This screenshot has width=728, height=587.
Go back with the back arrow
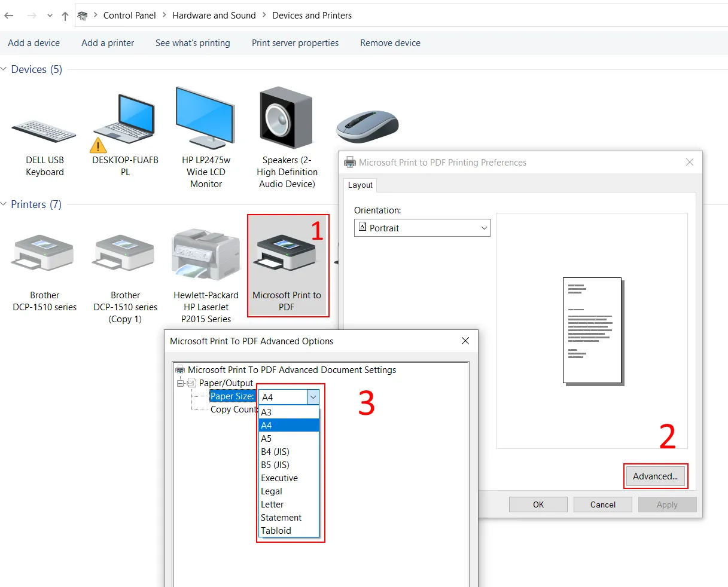click(9, 16)
